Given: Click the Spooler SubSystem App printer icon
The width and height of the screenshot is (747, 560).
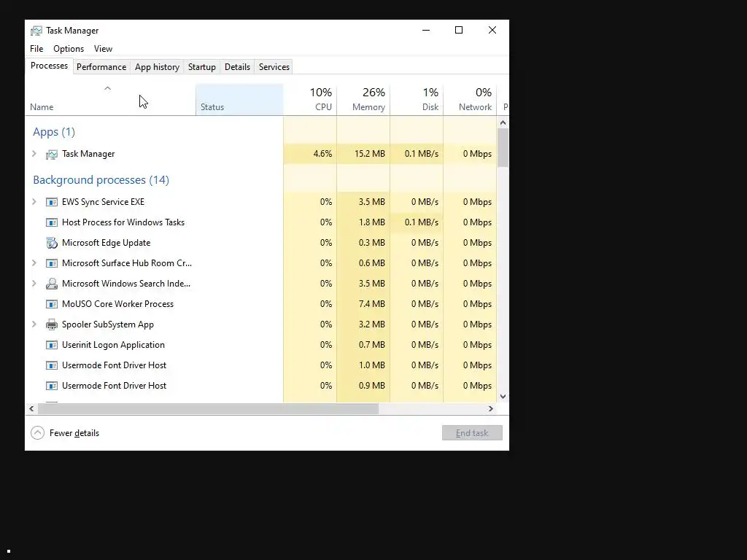Looking at the screenshot, I should point(52,324).
